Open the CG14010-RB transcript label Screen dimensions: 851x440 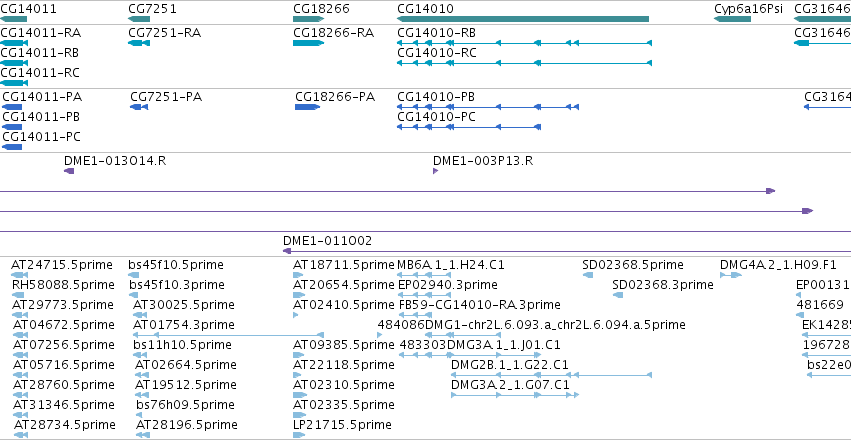click(x=436, y=33)
